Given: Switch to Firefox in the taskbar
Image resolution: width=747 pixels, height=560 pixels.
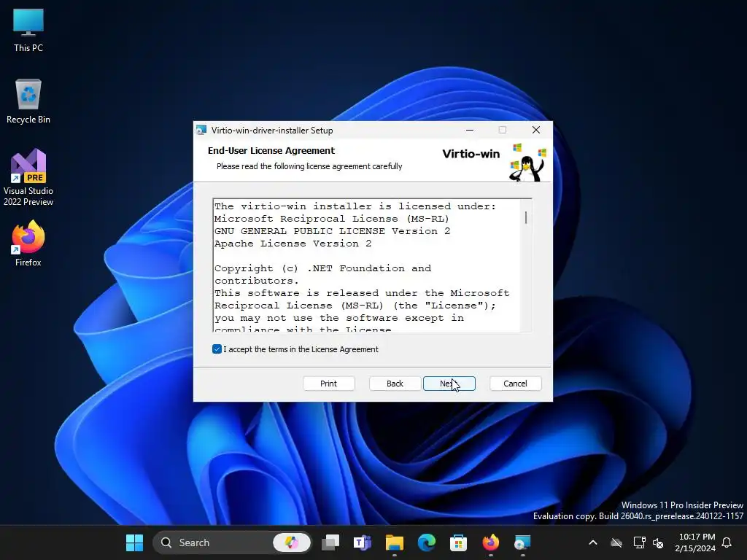Looking at the screenshot, I should [491, 542].
